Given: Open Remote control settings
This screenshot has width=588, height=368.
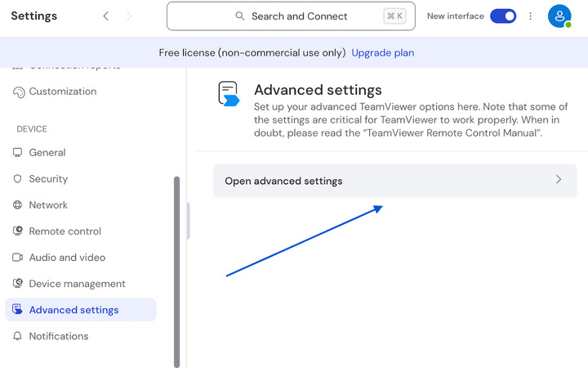Looking at the screenshot, I should coord(65,231).
